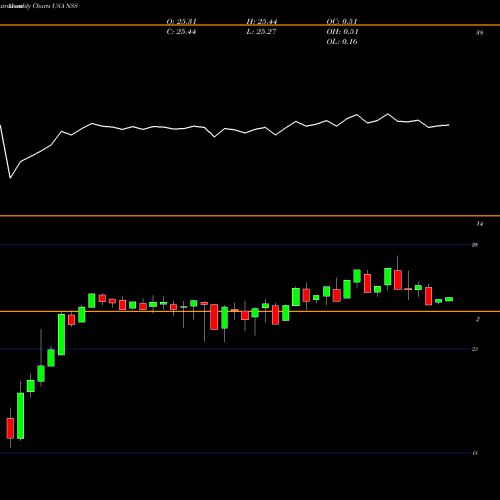Click the 'OH: 0.51' value
The image size is (500, 500).
(x=342, y=32)
